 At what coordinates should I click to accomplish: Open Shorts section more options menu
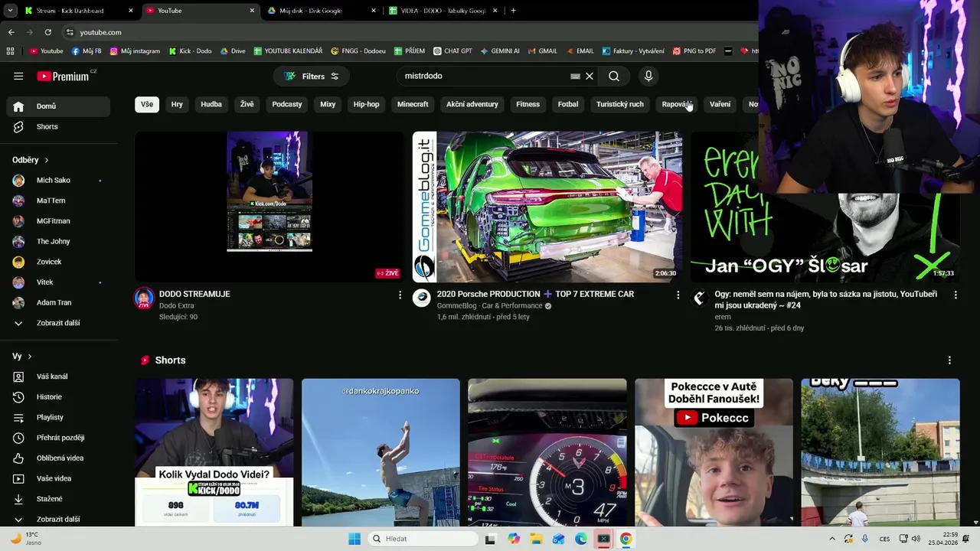coord(949,360)
